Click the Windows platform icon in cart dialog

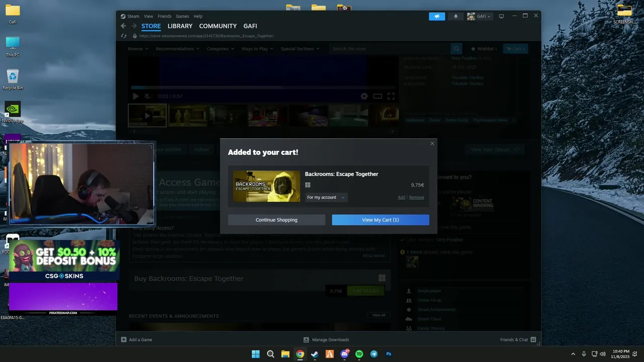click(307, 185)
